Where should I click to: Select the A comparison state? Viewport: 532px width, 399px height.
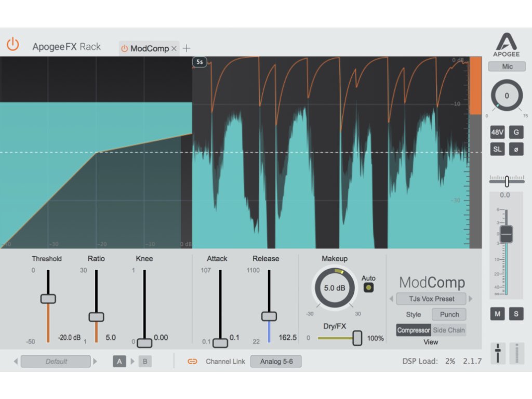pos(119,362)
